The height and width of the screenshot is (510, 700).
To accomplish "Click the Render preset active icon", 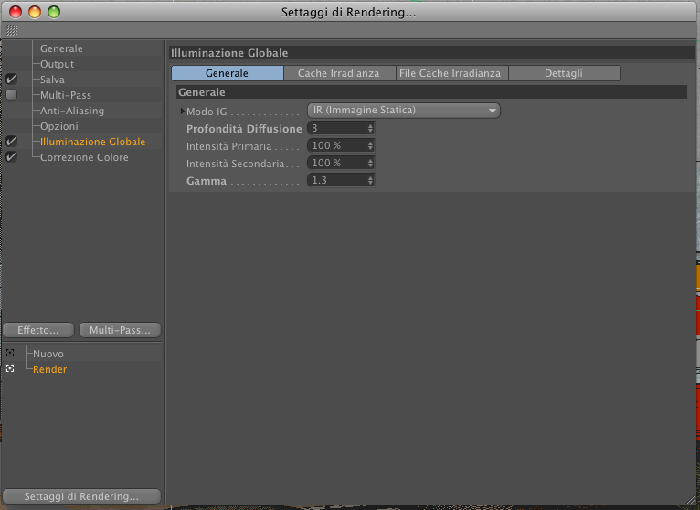I will [x=10, y=369].
